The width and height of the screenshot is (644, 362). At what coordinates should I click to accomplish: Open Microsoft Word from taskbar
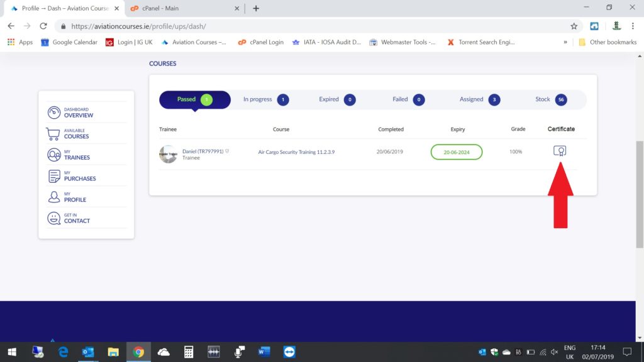click(x=264, y=351)
